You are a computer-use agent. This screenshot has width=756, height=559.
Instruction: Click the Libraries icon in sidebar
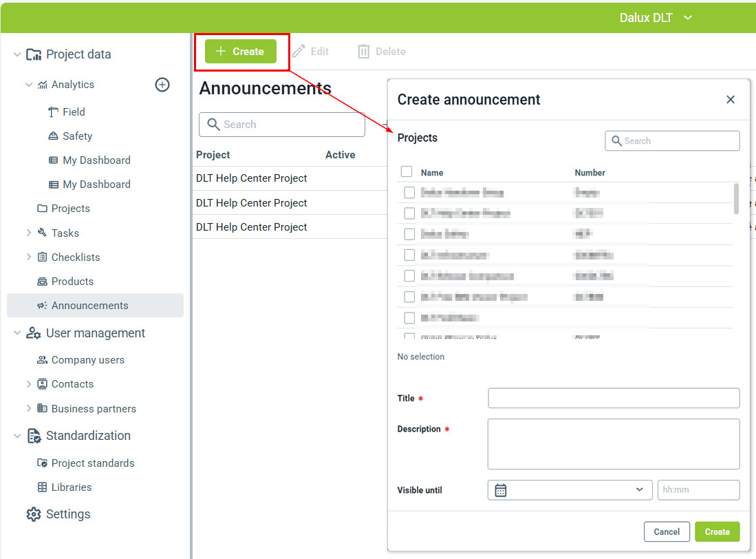[x=42, y=487]
